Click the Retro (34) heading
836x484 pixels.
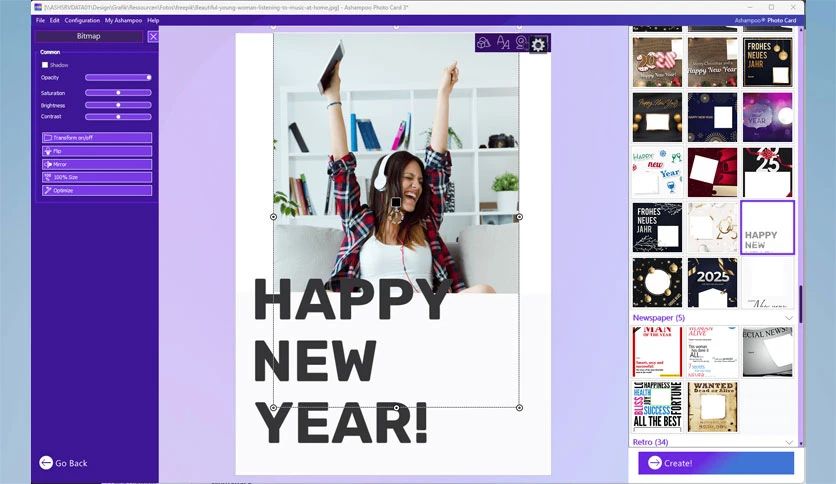tap(650, 442)
